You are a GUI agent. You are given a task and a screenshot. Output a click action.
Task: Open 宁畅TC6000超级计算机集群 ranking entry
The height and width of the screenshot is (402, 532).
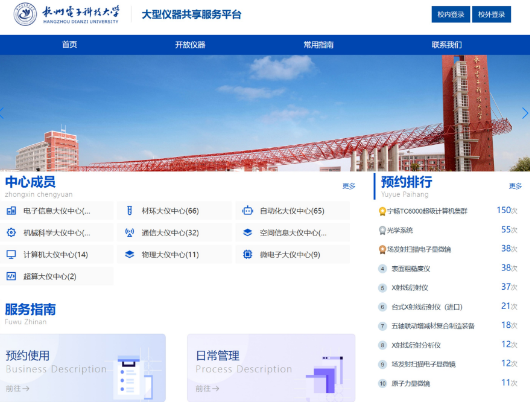point(427,211)
